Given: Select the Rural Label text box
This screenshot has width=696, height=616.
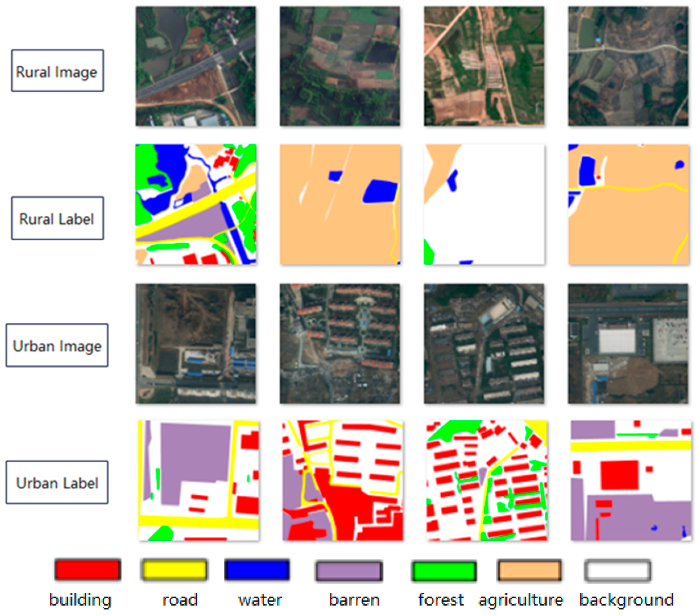Looking at the screenshot, I should click(57, 218).
